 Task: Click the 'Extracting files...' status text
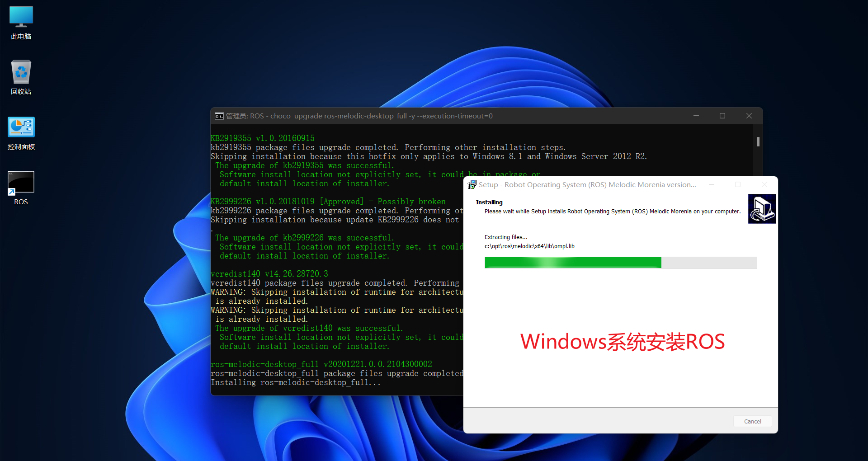tap(506, 237)
